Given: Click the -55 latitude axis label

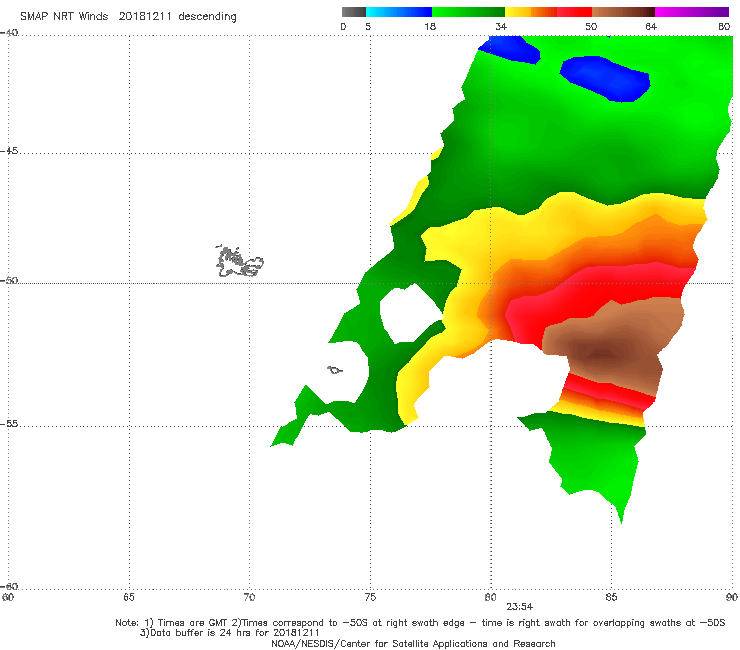Looking at the screenshot, I should pos(9,424).
